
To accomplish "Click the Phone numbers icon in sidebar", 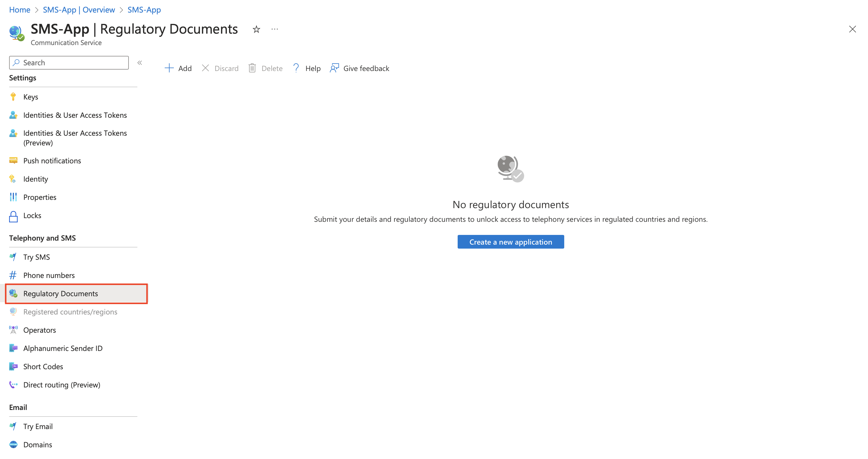I will [x=14, y=275].
